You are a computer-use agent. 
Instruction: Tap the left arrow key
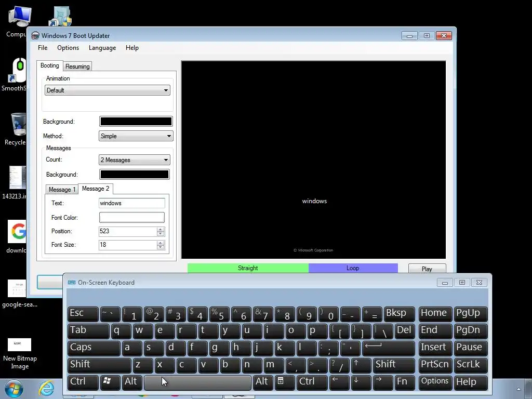(339, 382)
